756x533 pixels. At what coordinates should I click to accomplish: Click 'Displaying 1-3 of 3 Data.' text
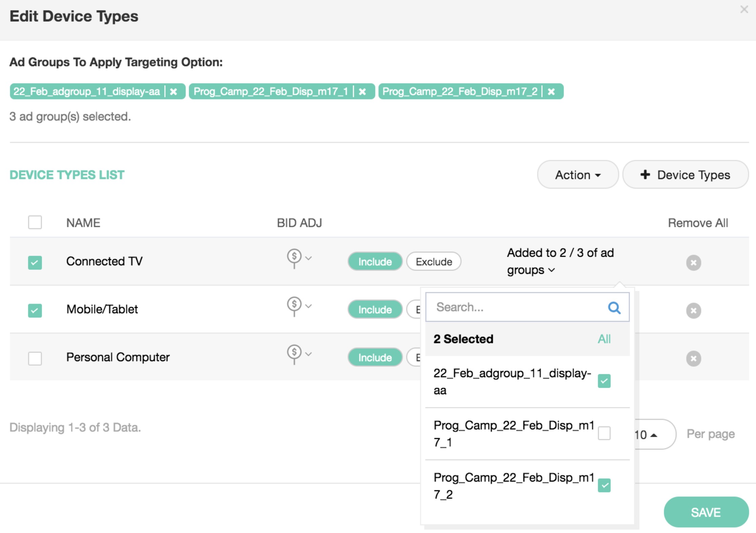coord(75,427)
